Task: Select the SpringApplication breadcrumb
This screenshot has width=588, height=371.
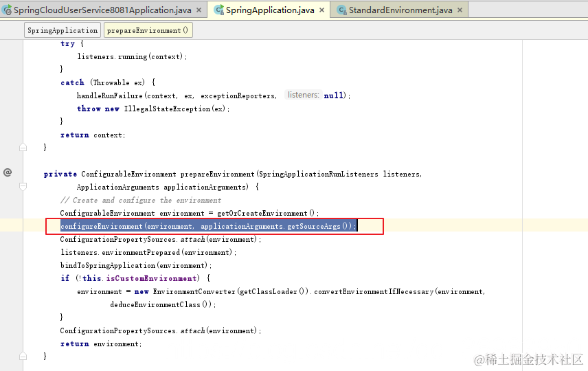Action: 63,30
